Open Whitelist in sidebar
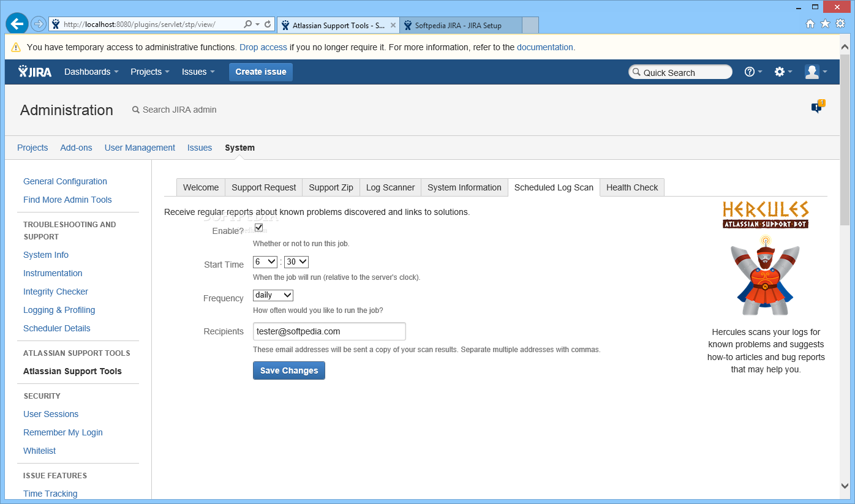855x504 pixels. pyautogui.click(x=40, y=451)
